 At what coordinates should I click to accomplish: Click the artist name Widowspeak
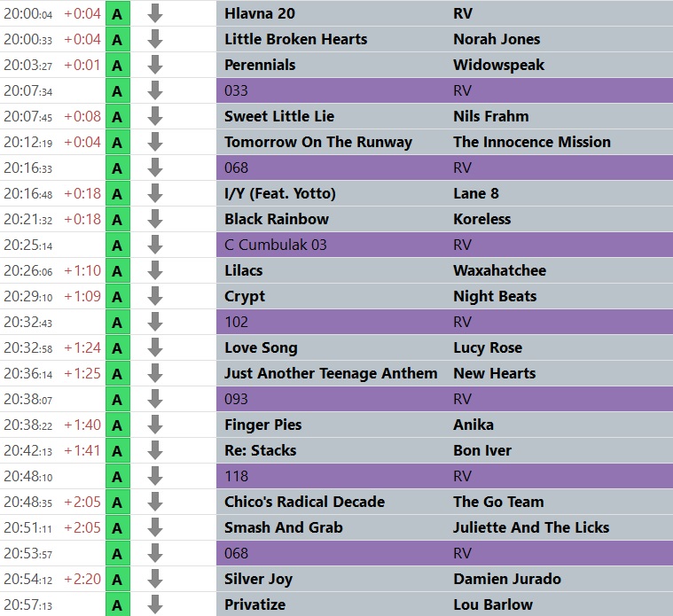[x=498, y=66]
